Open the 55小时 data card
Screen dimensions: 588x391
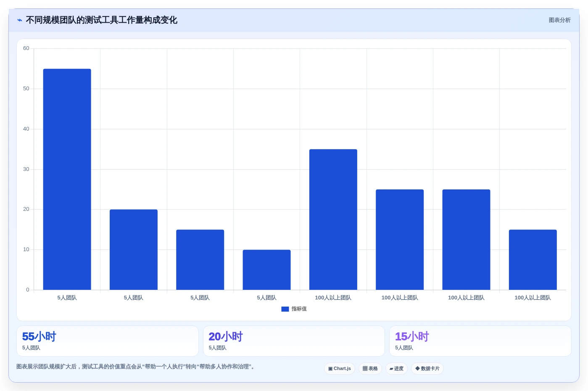(108, 341)
